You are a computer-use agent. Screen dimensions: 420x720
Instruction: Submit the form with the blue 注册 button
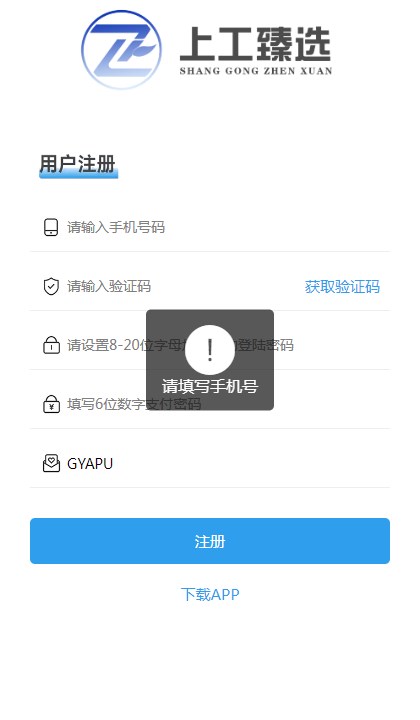(x=210, y=541)
